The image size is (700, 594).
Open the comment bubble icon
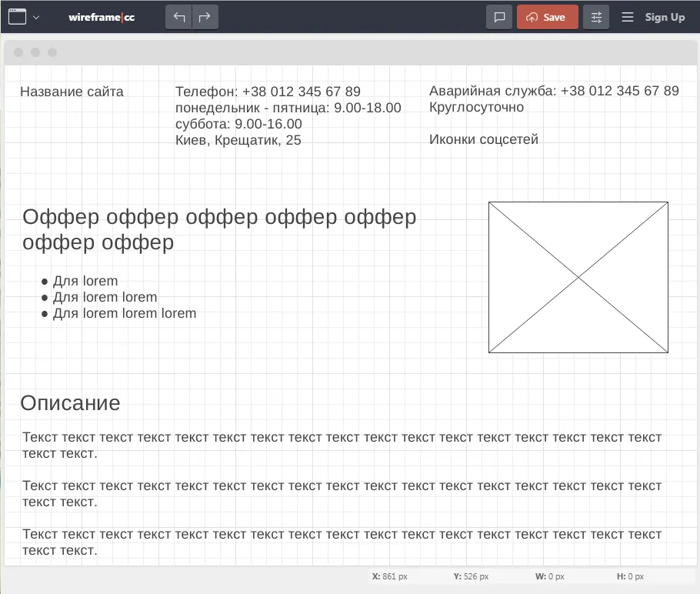tap(499, 17)
